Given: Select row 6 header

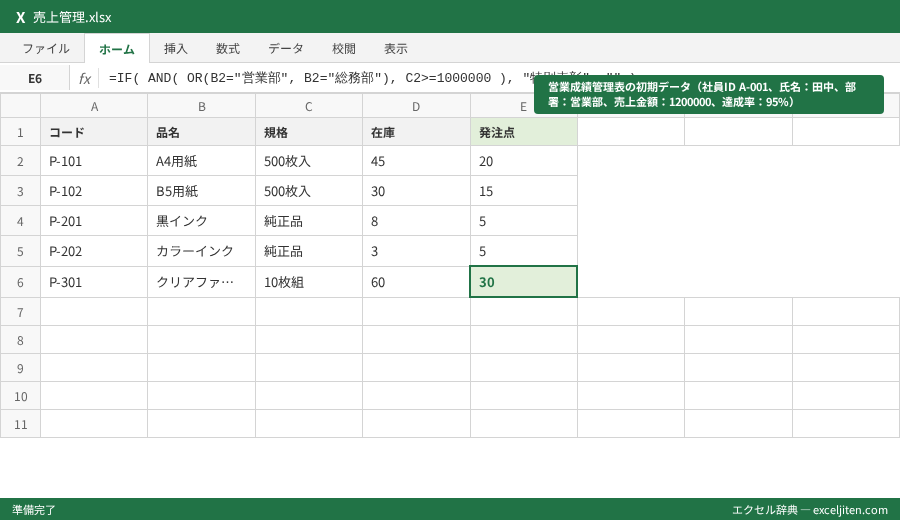Looking at the screenshot, I should click(20, 282).
